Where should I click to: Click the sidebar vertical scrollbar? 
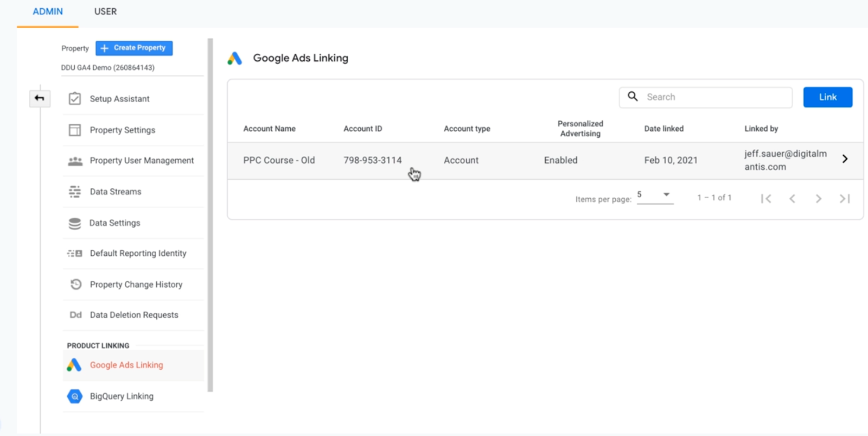210,215
